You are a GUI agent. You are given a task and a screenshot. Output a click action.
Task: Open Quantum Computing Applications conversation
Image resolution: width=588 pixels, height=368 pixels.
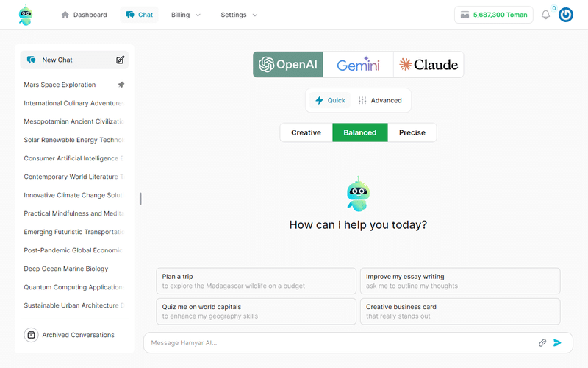pos(74,287)
